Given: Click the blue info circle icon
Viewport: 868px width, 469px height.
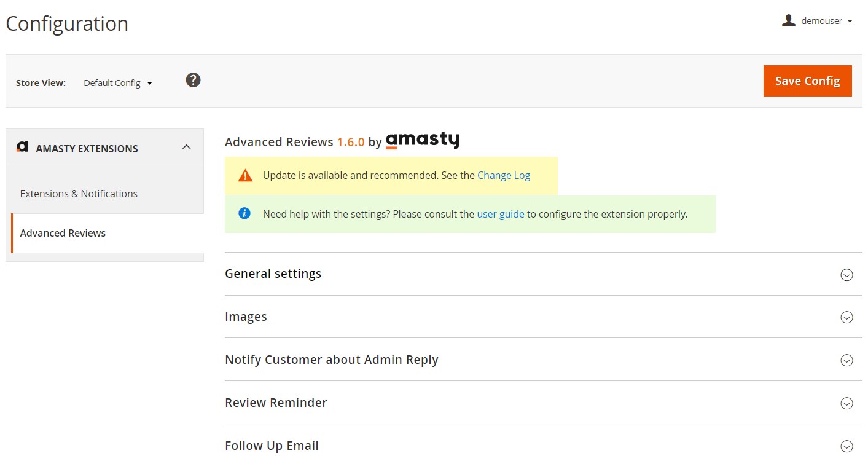Looking at the screenshot, I should (x=244, y=213).
